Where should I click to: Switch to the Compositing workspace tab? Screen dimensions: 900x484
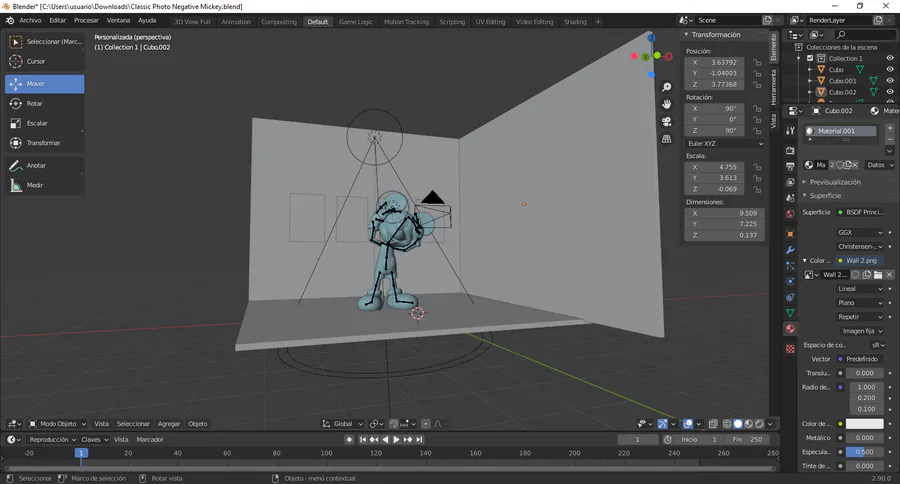point(279,22)
